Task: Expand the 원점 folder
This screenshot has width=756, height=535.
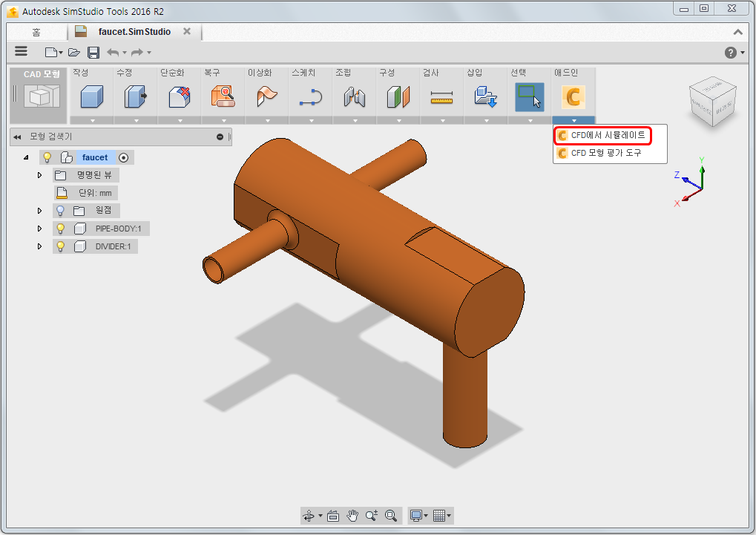Action: [x=39, y=211]
